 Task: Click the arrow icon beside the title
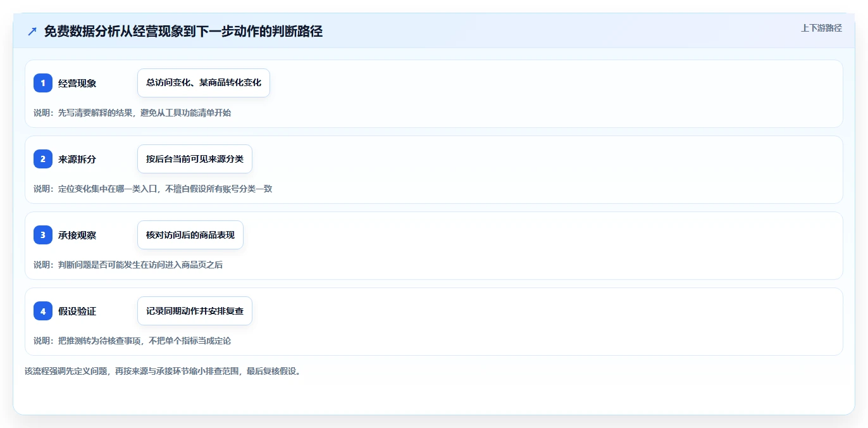click(32, 32)
